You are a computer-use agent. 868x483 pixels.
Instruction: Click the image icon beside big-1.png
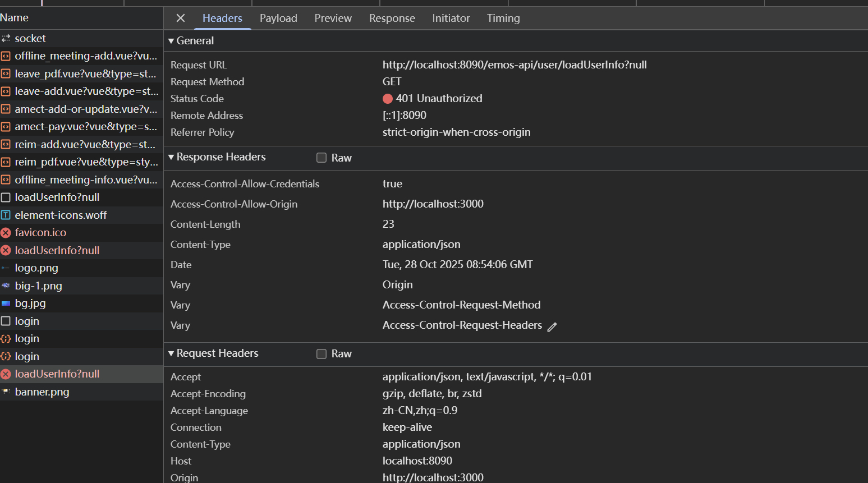point(6,286)
